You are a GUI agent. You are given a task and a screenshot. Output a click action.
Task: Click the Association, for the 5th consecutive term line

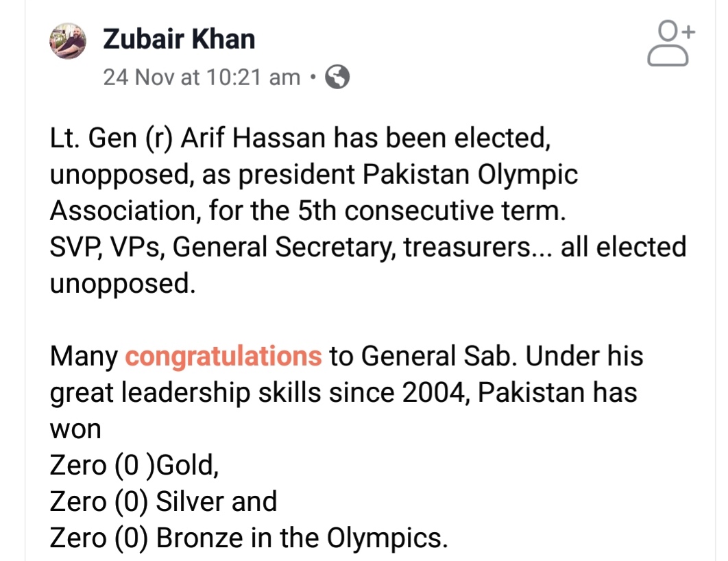pos(308,211)
